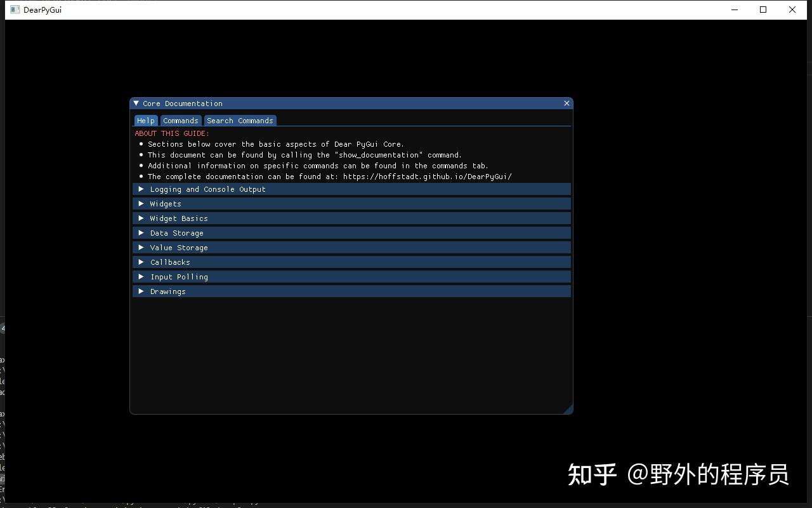Expand the Drawings section

coord(167,291)
